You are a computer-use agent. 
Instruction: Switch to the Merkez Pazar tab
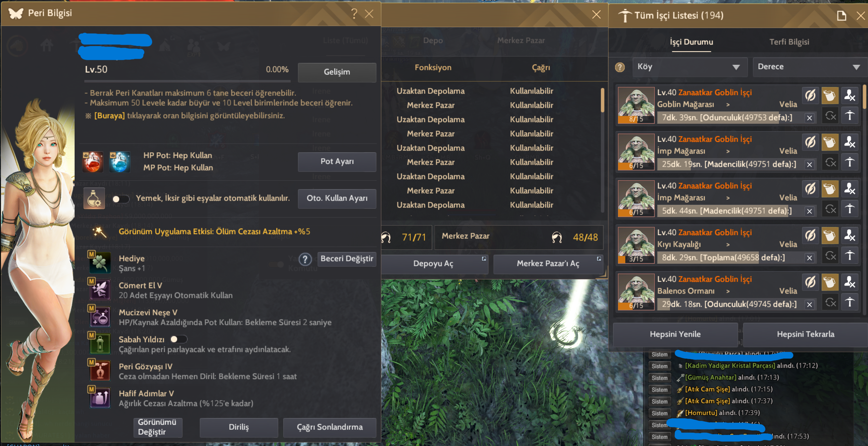tap(521, 41)
